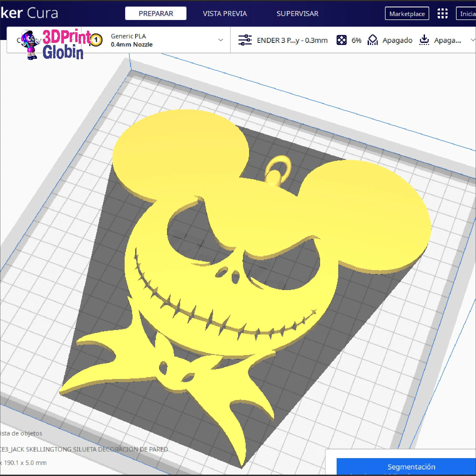Click the ENDER 3 0.3mm profile name
476x476 pixels.
click(x=292, y=40)
